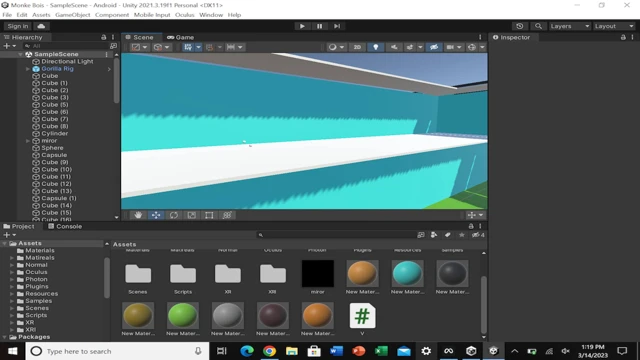
Task: Click the Play button
Action: [302, 26]
